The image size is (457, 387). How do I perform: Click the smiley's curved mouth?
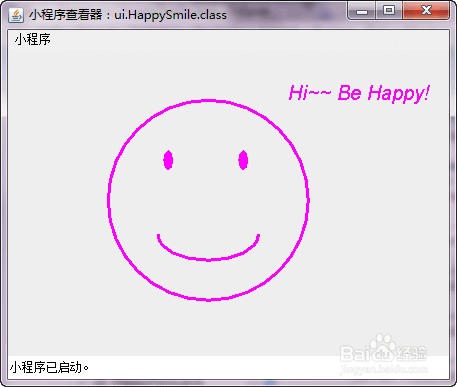[x=208, y=247]
